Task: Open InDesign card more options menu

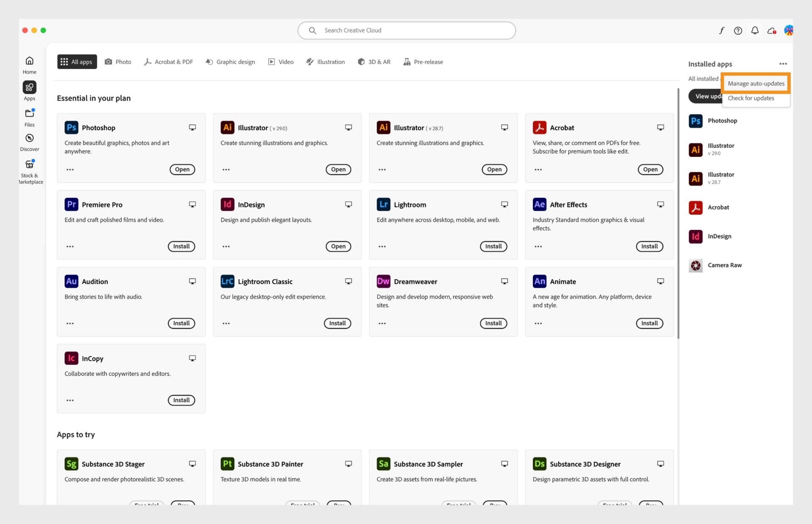Action: point(226,246)
